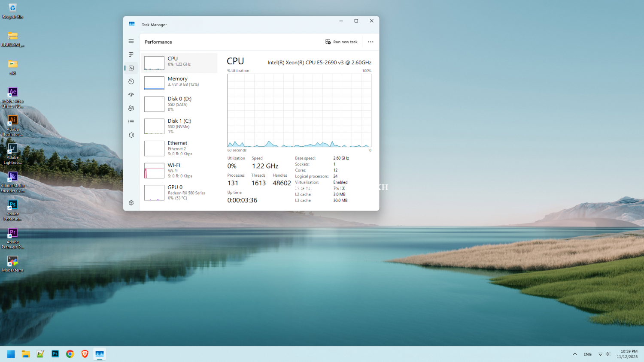
Task: Open the Windows Start menu
Action: tap(11, 354)
